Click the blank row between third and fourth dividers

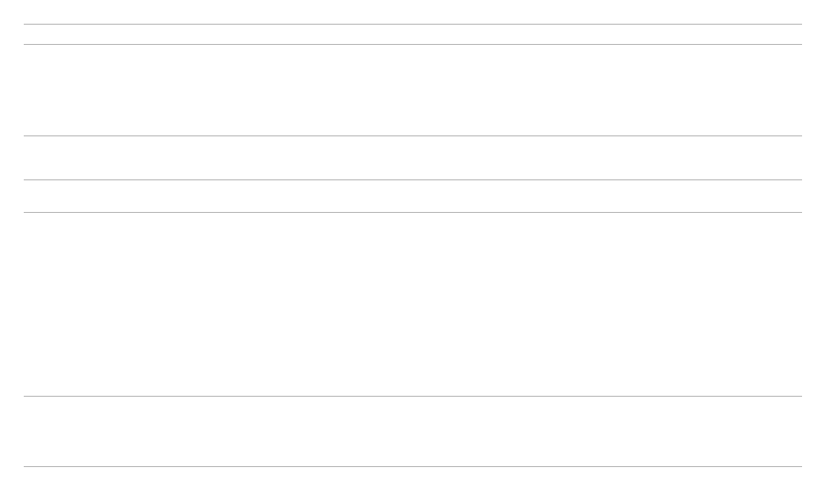pyautogui.click(x=412, y=157)
